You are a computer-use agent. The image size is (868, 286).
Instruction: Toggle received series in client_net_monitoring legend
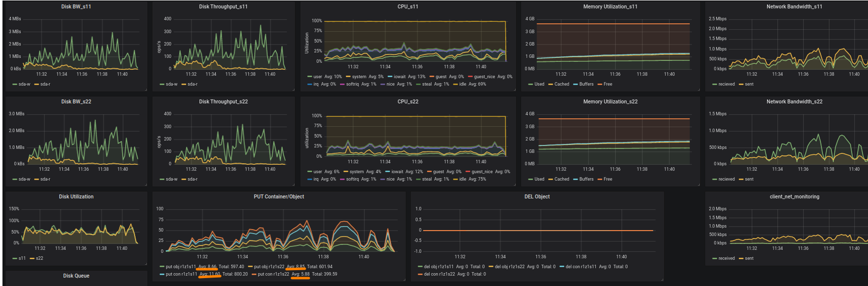(726, 258)
